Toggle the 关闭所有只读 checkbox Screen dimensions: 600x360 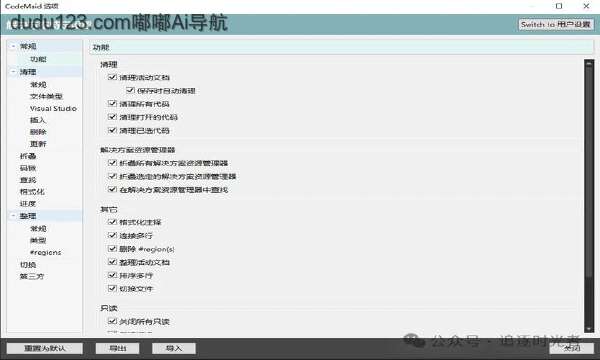[x=112, y=321]
